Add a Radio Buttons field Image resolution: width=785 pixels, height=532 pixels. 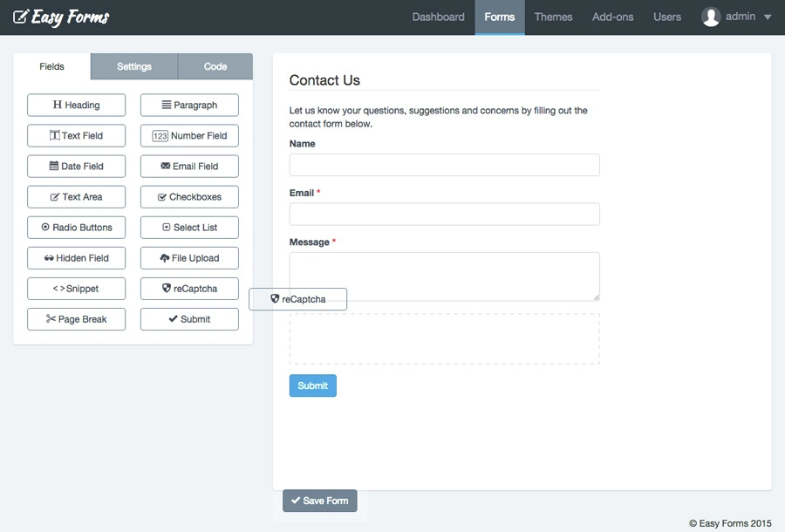pyautogui.click(x=76, y=228)
